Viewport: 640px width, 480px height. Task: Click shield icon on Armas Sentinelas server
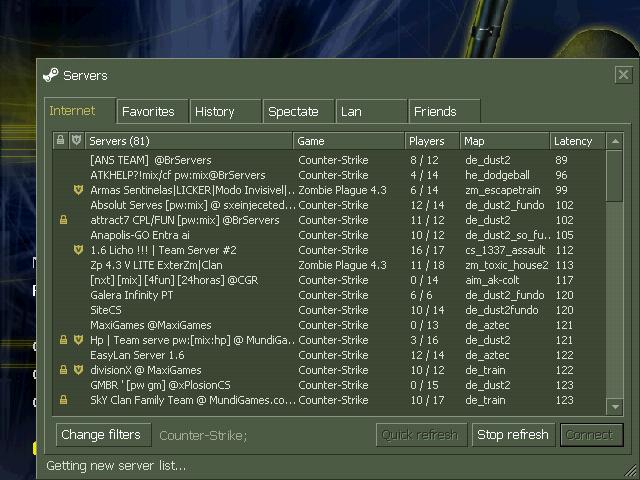pos(78,190)
